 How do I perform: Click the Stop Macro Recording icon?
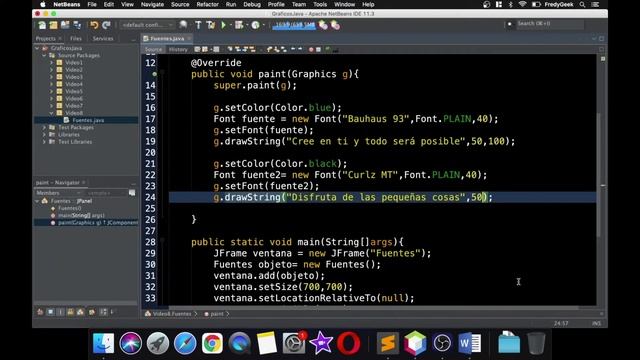pyautogui.click(x=318, y=49)
